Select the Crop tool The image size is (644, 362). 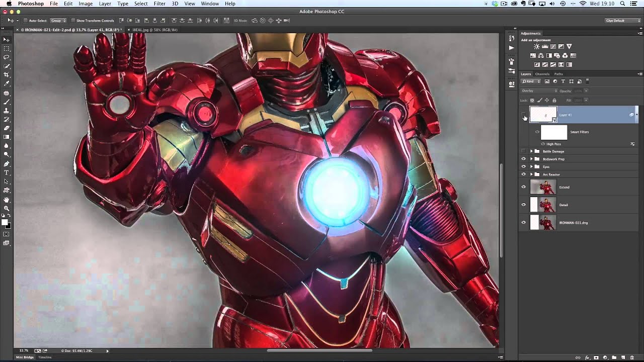click(x=7, y=75)
